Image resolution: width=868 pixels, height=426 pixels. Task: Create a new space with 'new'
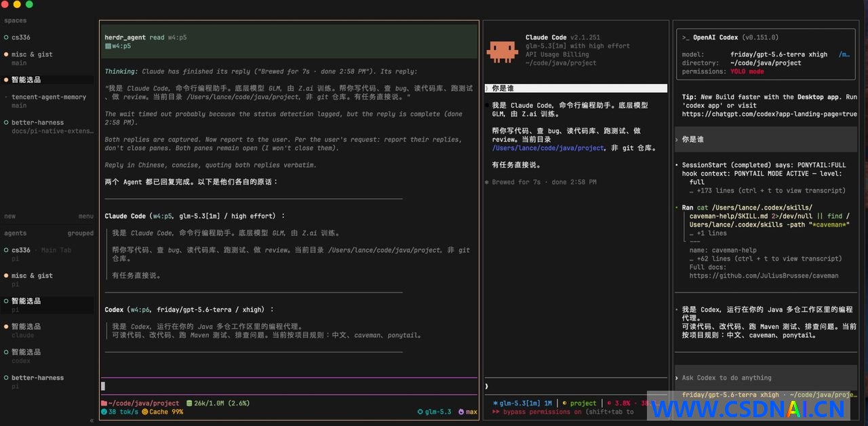pyautogui.click(x=9, y=216)
